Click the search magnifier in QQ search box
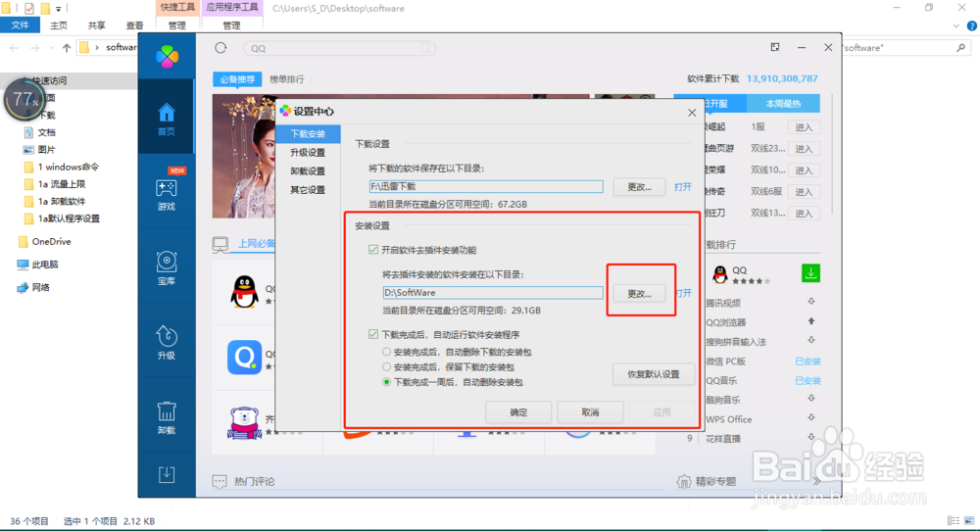Screen dimensions: 980x531 click(425, 48)
